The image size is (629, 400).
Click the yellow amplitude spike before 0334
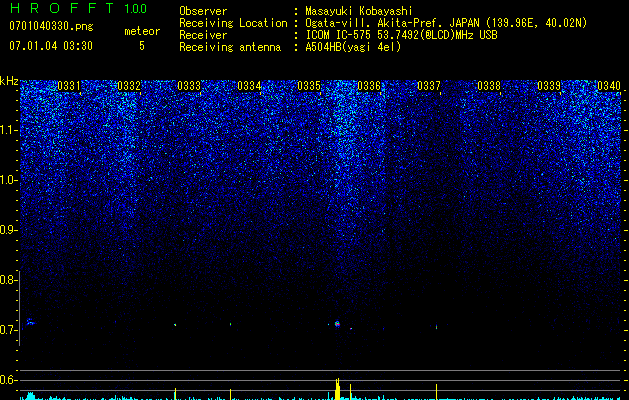point(230,394)
